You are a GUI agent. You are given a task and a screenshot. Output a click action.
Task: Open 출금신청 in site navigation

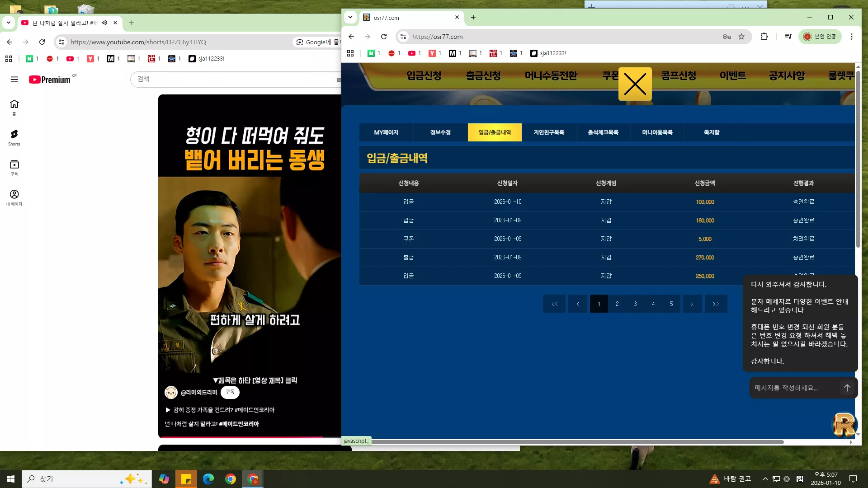tap(483, 75)
